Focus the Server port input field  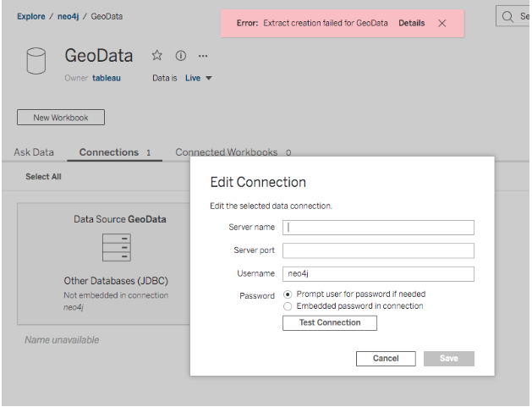pyautogui.click(x=378, y=250)
